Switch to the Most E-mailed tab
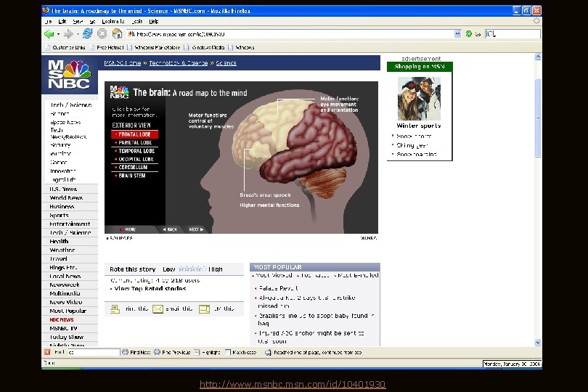 pyautogui.click(x=356, y=275)
